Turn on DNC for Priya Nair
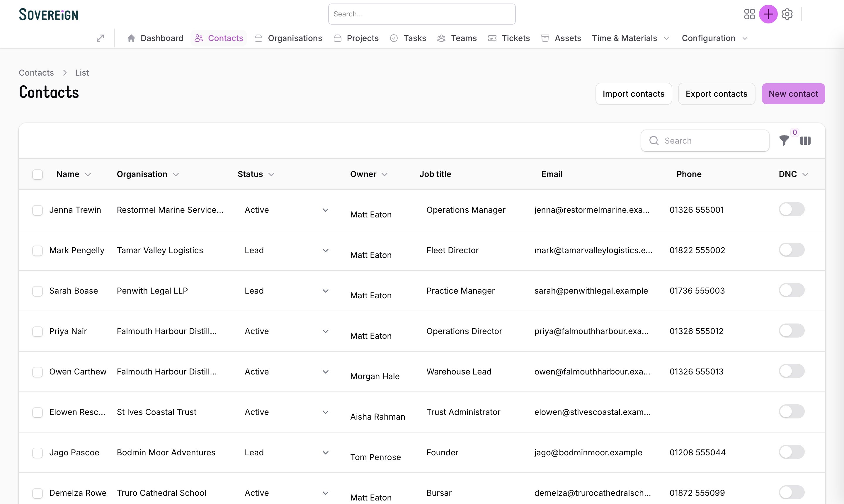Image resolution: width=844 pixels, height=504 pixels. [x=792, y=331]
